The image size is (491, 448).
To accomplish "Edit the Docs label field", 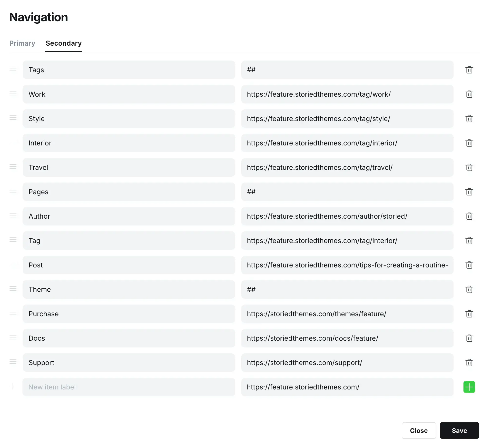I will [x=129, y=338].
